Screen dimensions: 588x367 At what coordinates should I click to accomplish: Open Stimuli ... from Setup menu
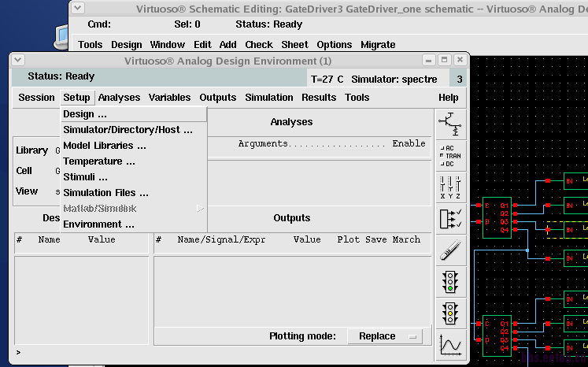(x=134, y=177)
